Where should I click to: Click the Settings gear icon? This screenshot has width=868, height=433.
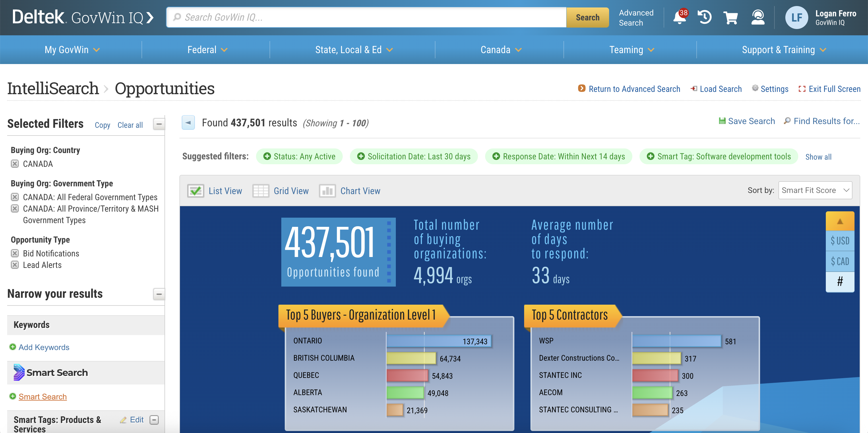[755, 88]
